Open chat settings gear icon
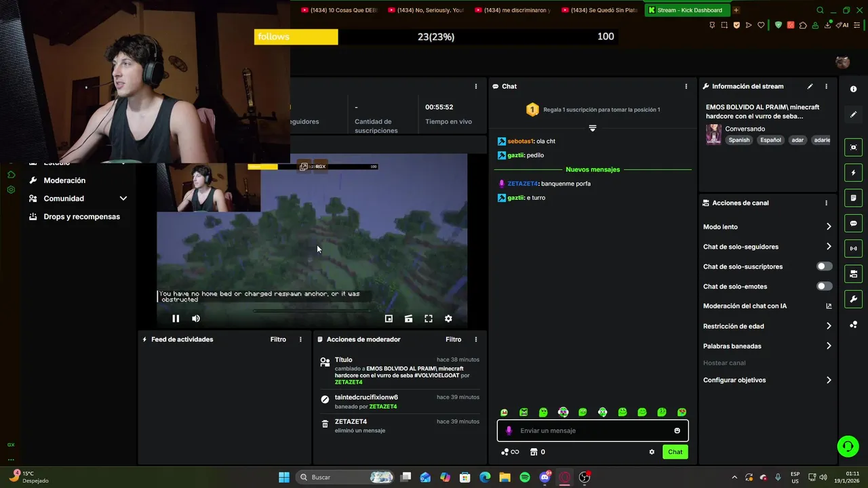Image resolution: width=868 pixels, height=488 pixels. click(652, 452)
